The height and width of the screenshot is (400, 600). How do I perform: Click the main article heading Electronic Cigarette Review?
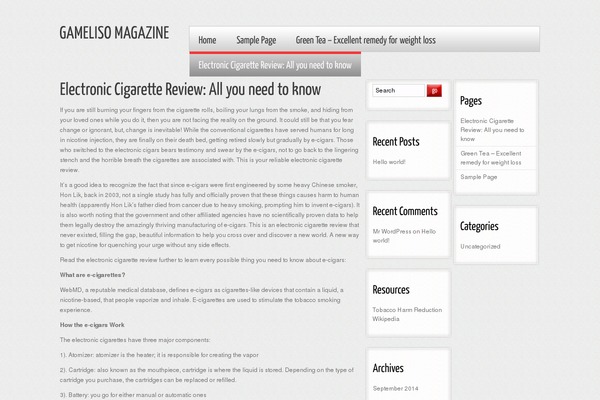(190, 90)
